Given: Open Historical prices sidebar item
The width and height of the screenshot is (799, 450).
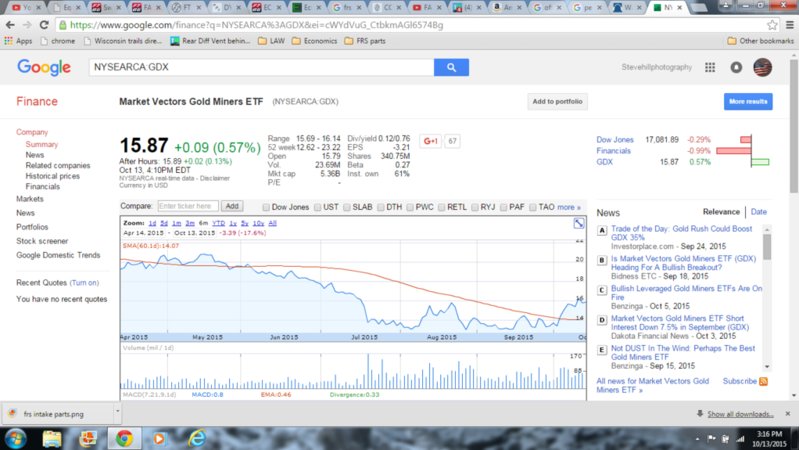Looking at the screenshot, I should click(52, 176).
